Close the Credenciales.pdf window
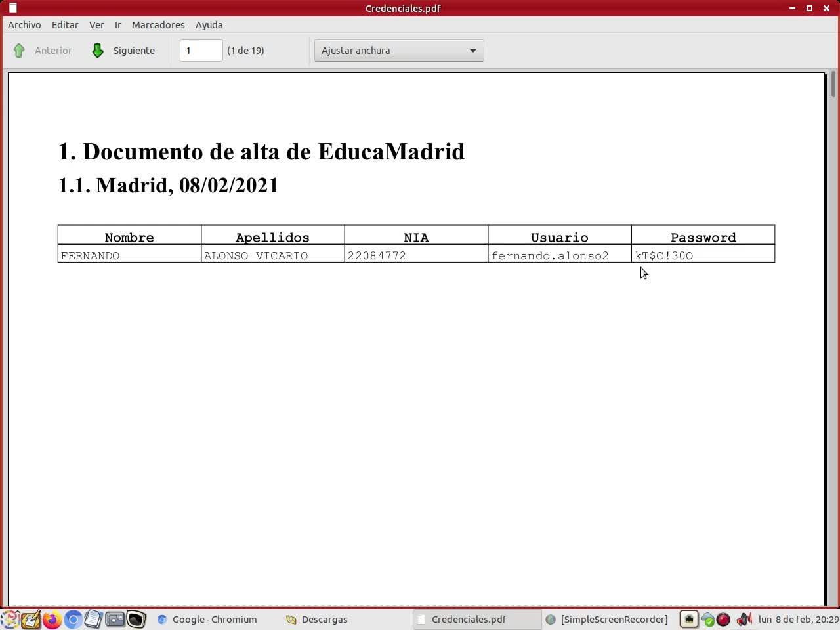Viewport: 840px width, 630px height. pyautogui.click(x=826, y=8)
